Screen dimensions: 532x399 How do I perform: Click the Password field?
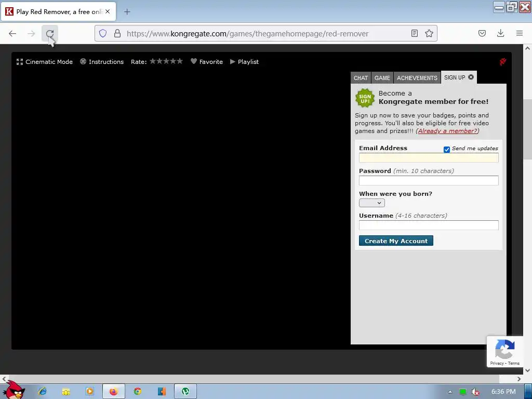point(429,180)
